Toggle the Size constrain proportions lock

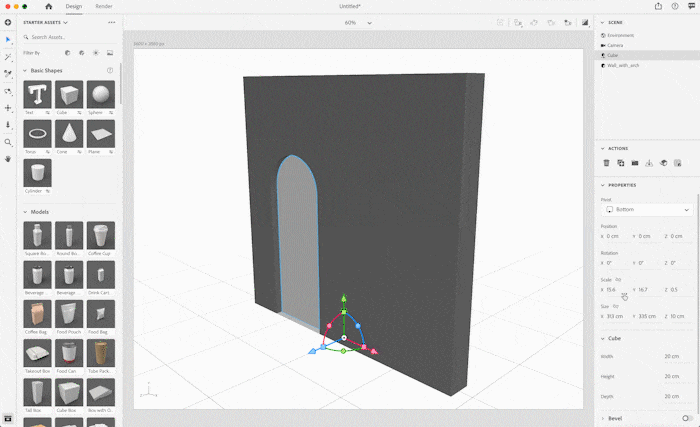(616, 306)
